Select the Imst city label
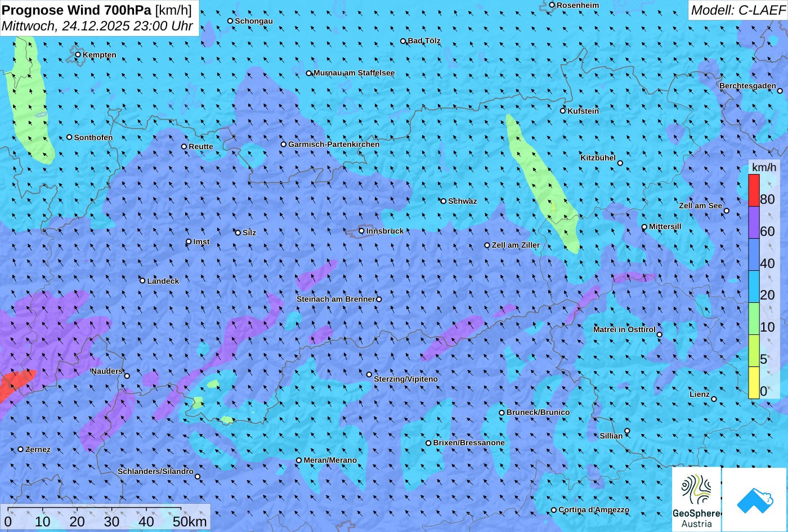Screen dimensions: 788x532 point(202,242)
